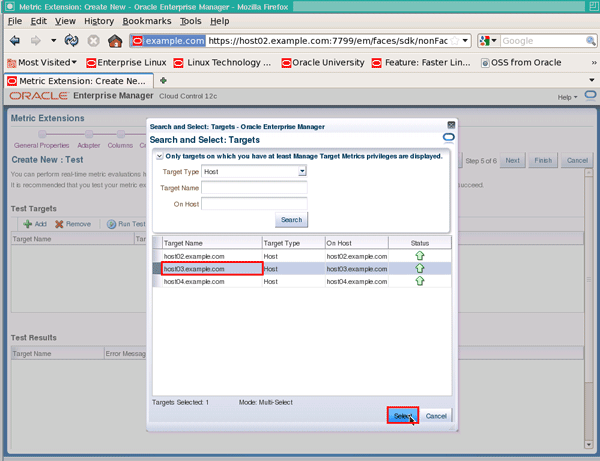Show more bookmarks with the chevron

click(x=593, y=62)
